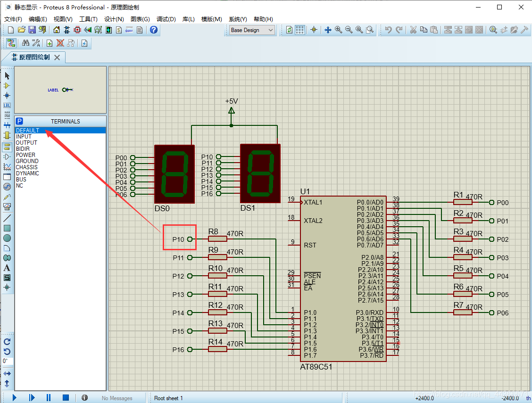Click the undo arrow in toolbar
Screen dimensions: 532x403
point(389,30)
